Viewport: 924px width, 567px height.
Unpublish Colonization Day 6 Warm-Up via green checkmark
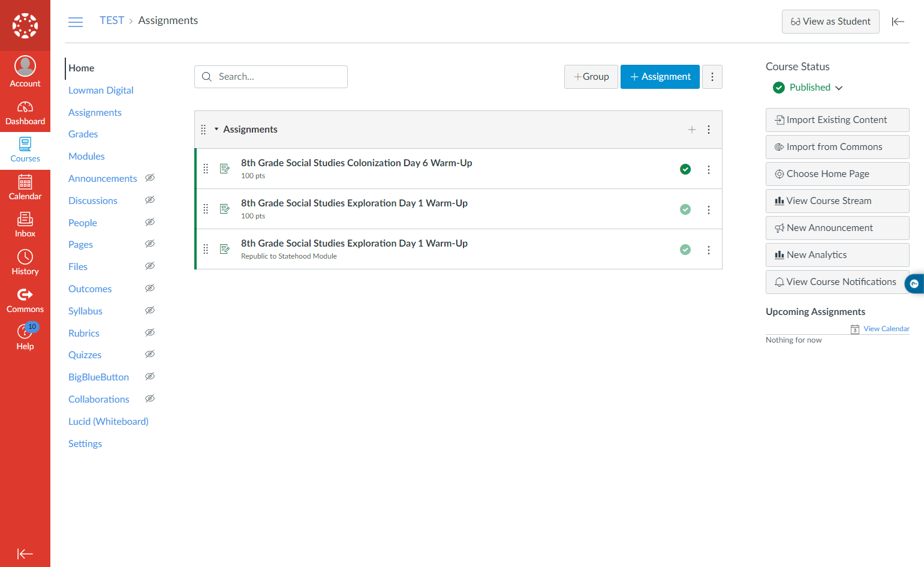pos(685,169)
